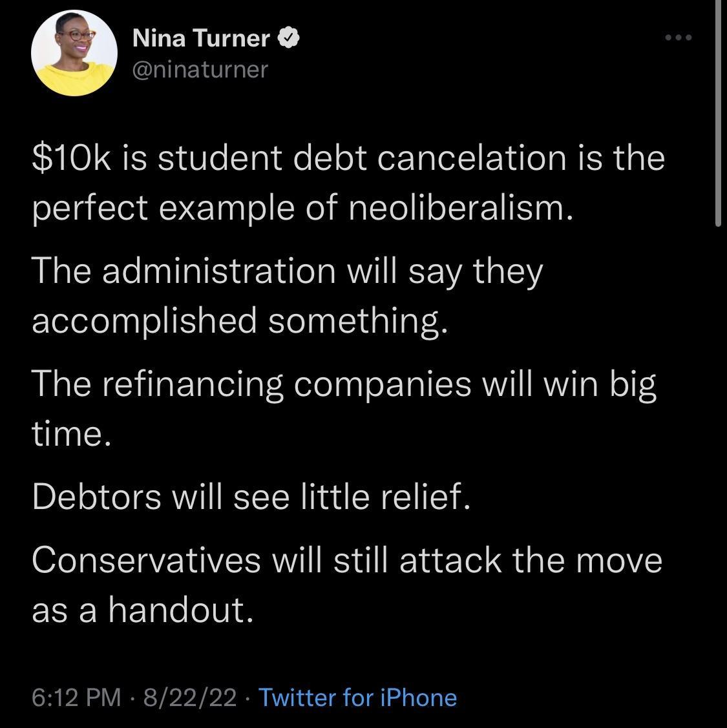Select the tweet text about neoliberalism
The height and width of the screenshot is (728, 727).
point(349,182)
